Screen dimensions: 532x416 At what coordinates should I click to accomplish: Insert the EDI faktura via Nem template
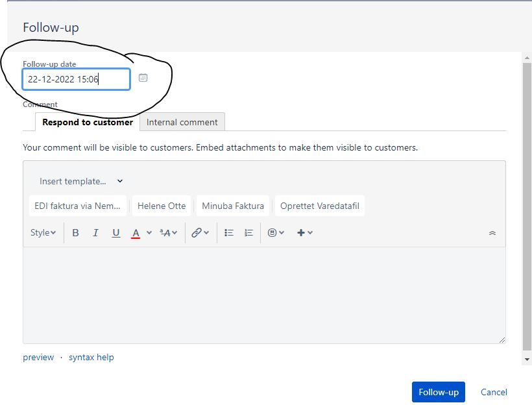[x=77, y=206]
